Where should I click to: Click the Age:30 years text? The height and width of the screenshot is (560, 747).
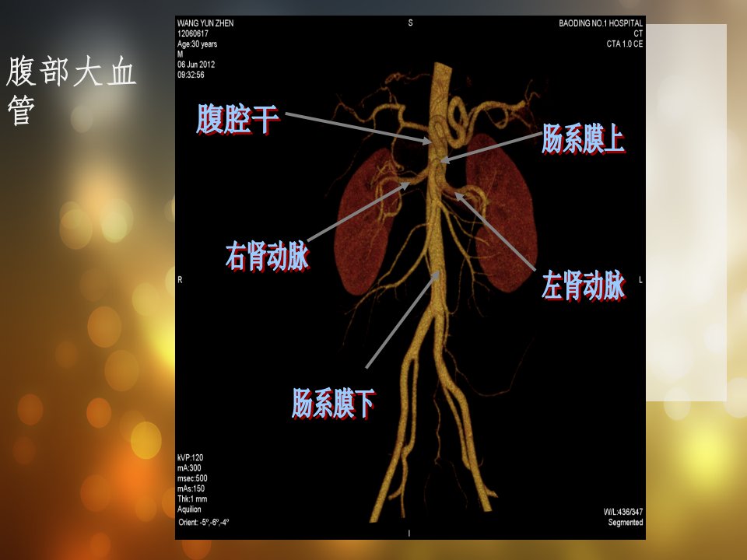coord(197,44)
